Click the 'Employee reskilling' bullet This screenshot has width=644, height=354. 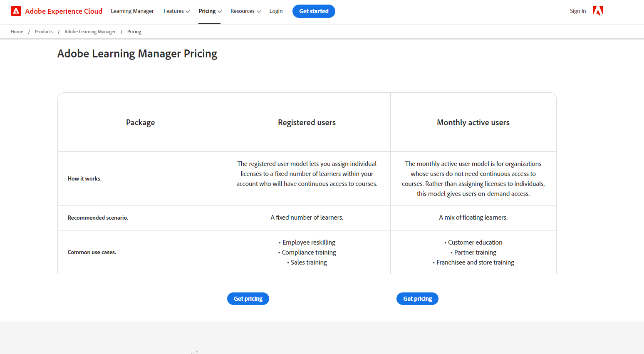pyautogui.click(x=307, y=243)
